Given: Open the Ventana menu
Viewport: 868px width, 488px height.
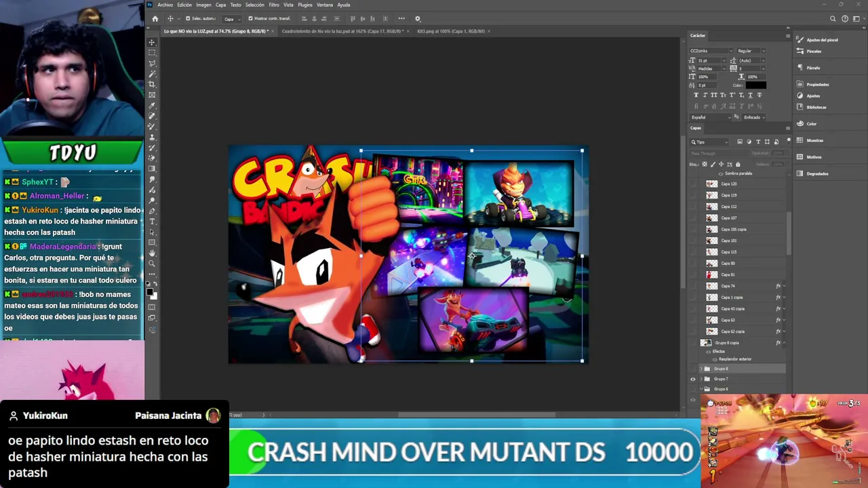Looking at the screenshot, I should [x=325, y=5].
